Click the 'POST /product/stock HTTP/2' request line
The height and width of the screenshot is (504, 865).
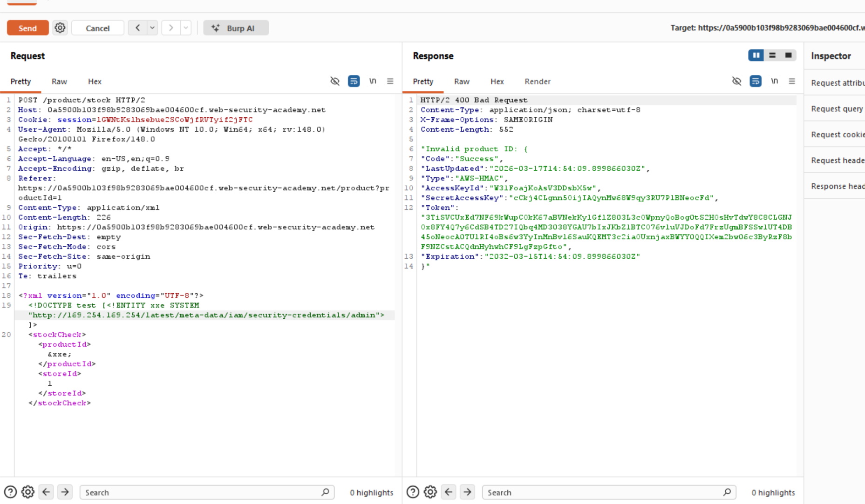(82, 100)
